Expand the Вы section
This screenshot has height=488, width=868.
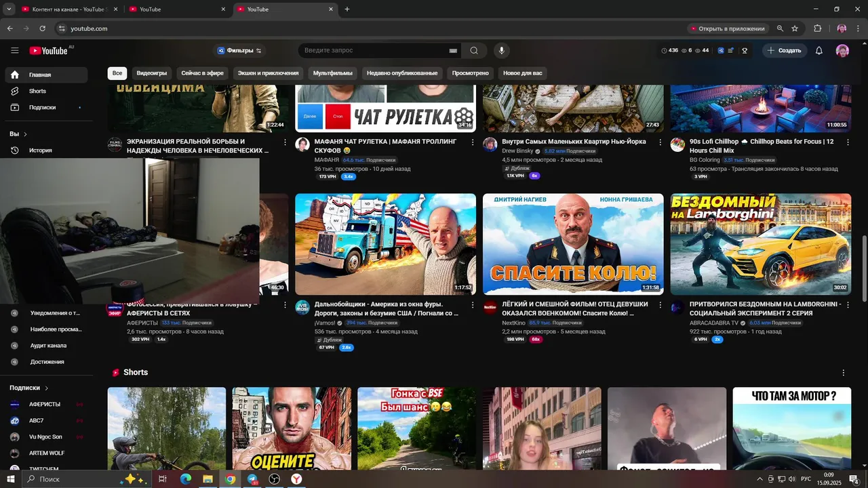(x=18, y=134)
